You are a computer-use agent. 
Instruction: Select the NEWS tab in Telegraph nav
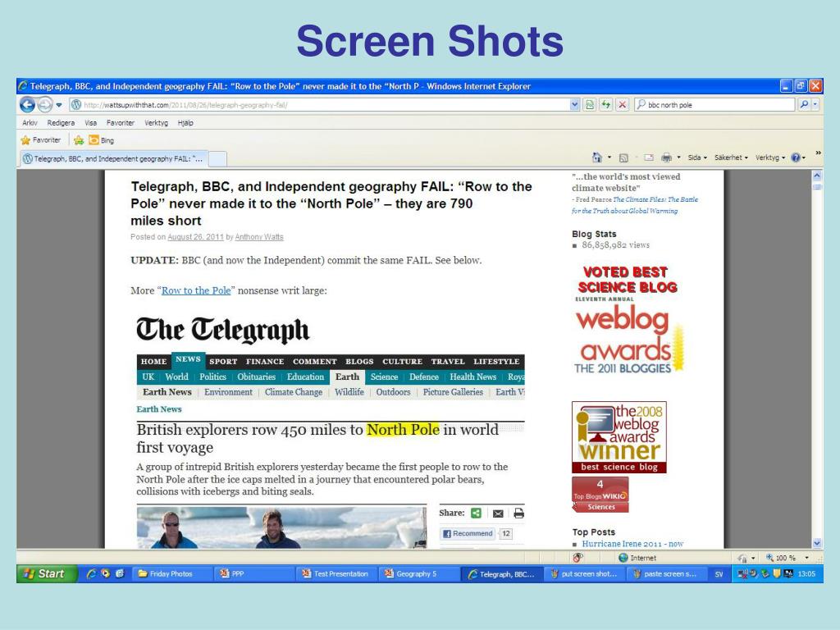click(188, 359)
